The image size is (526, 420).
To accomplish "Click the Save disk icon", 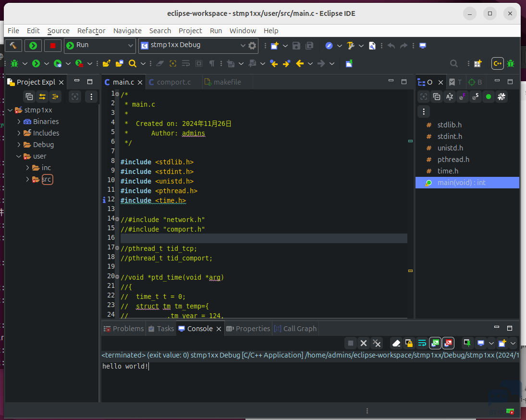I will [296, 46].
